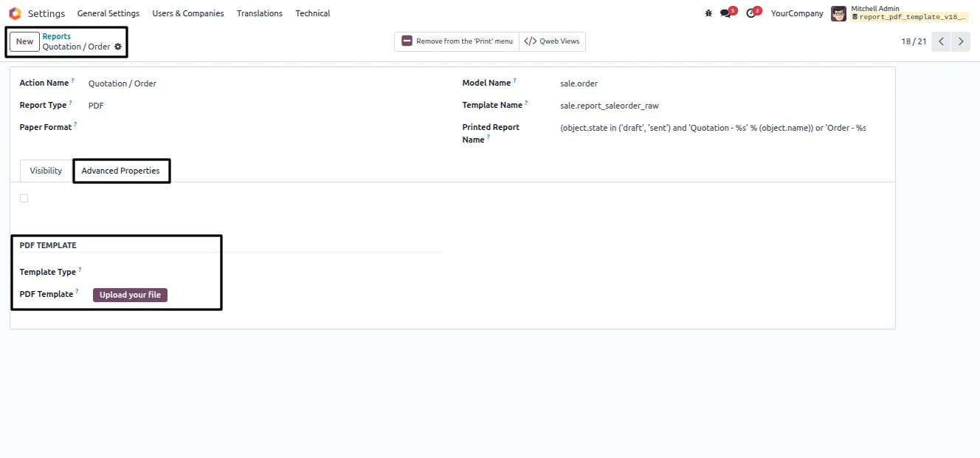The height and width of the screenshot is (458, 980).
Task: Open Technical menu
Action: tap(313, 13)
